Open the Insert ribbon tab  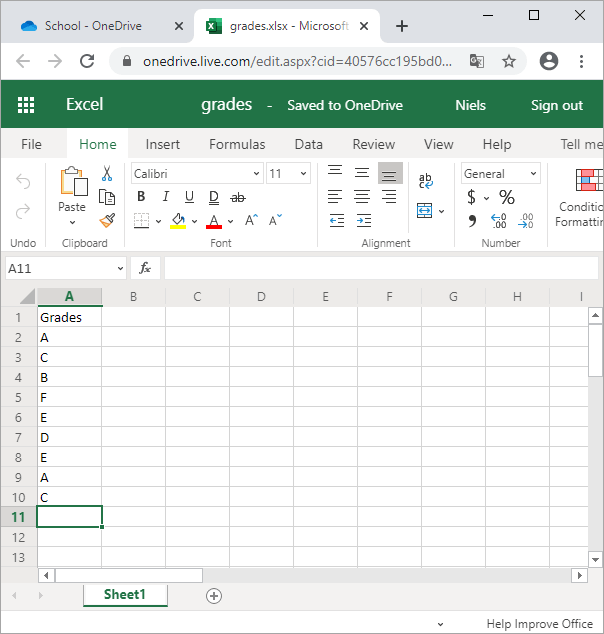pyautogui.click(x=163, y=144)
